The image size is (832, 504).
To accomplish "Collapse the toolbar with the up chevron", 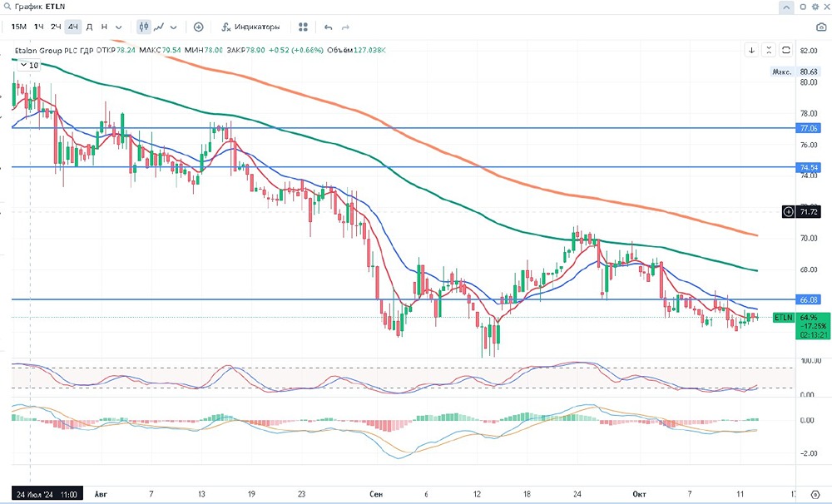I will tap(786, 7).
